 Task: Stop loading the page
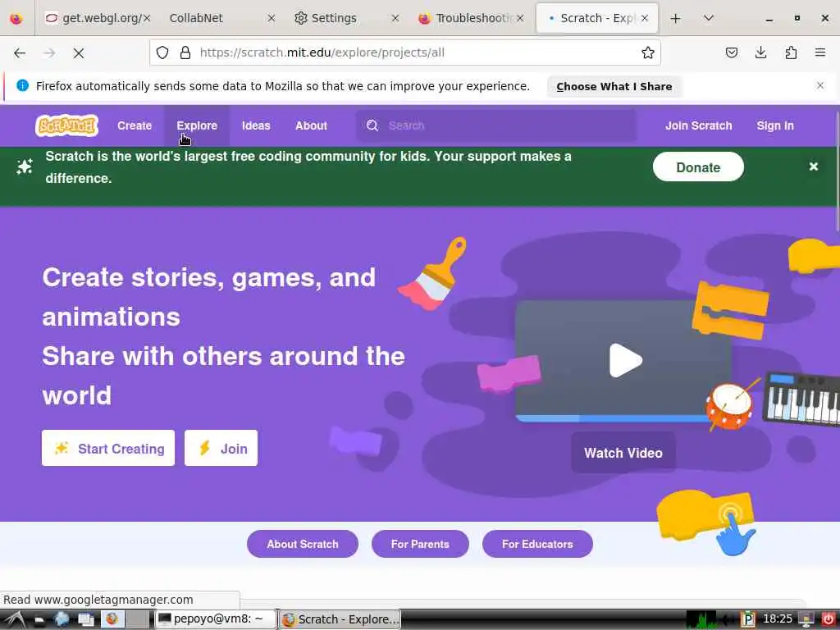(x=79, y=52)
